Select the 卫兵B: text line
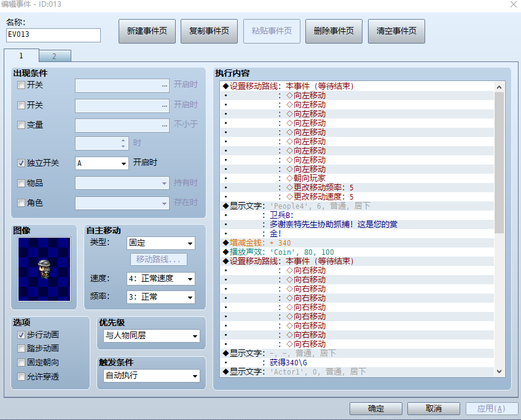This screenshot has height=420, width=521. pyautogui.click(x=357, y=215)
